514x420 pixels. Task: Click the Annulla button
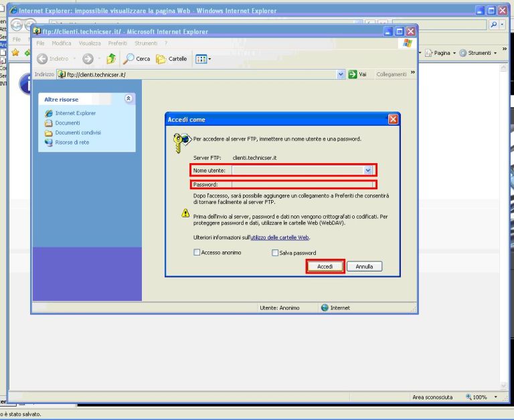pos(364,266)
